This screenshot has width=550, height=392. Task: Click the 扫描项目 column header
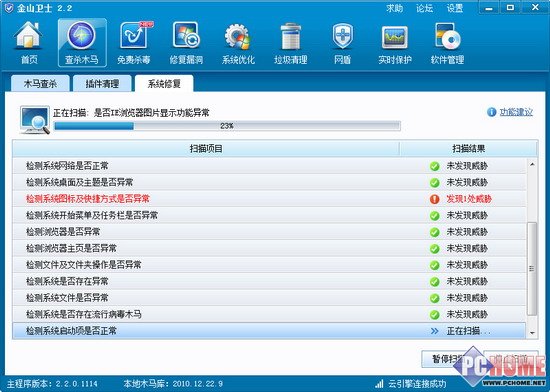point(206,149)
